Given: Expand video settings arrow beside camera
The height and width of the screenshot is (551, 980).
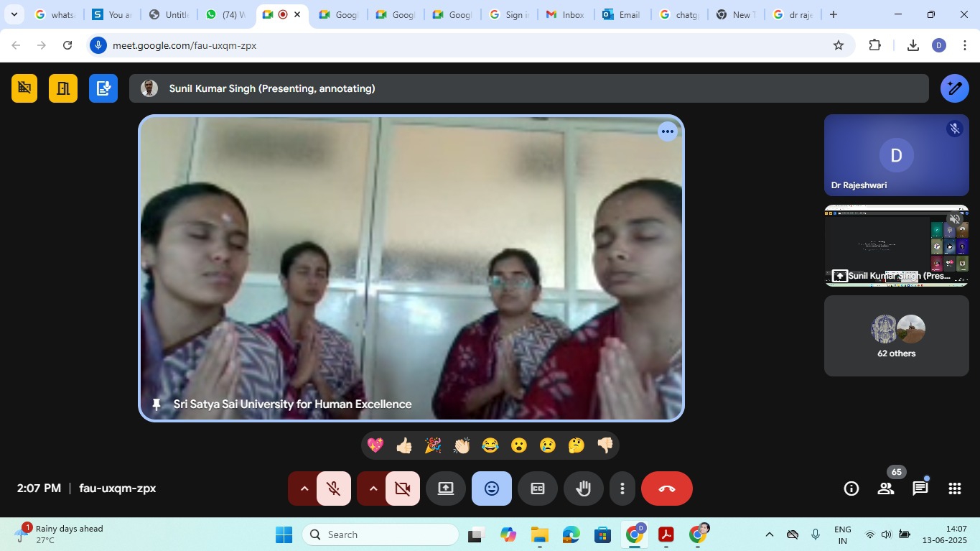Looking at the screenshot, I should coord(373,489).
